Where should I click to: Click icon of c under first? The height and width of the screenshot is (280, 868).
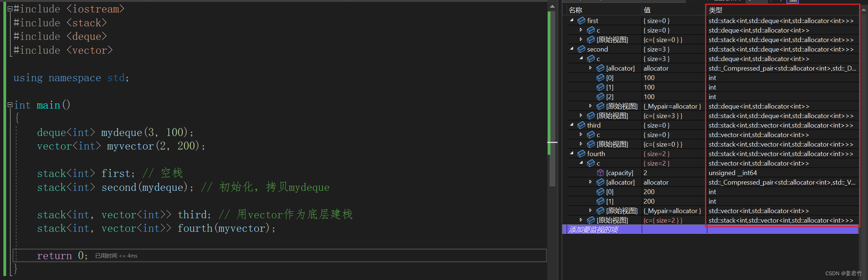pos(591,30)
